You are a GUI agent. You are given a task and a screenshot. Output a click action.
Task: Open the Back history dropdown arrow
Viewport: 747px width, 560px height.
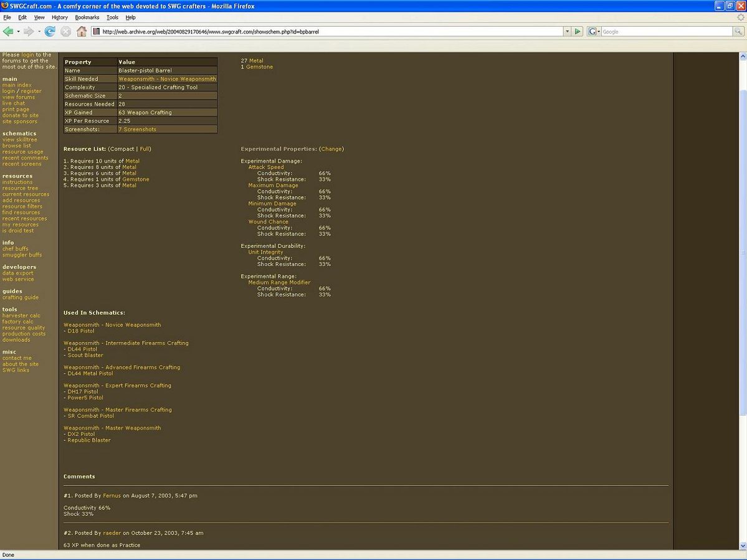[x=18, y=31]
